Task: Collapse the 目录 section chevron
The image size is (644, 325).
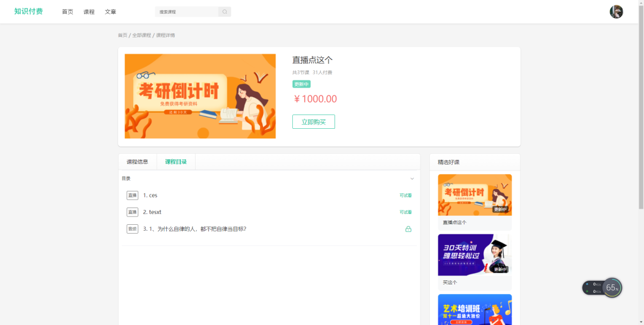Action: click(412, 179)
